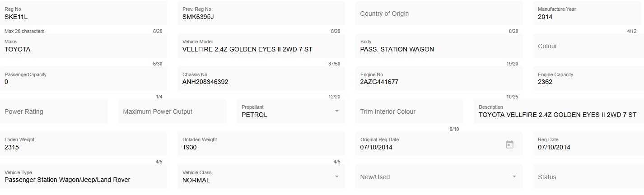
Task: Open the Vehicle Class dropdown
Action: click(336, 176)
